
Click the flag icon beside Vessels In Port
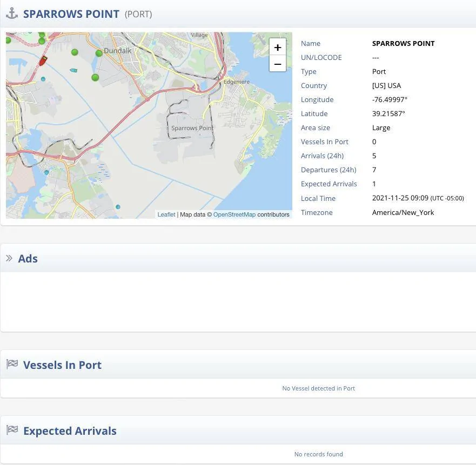pos(12,364)
